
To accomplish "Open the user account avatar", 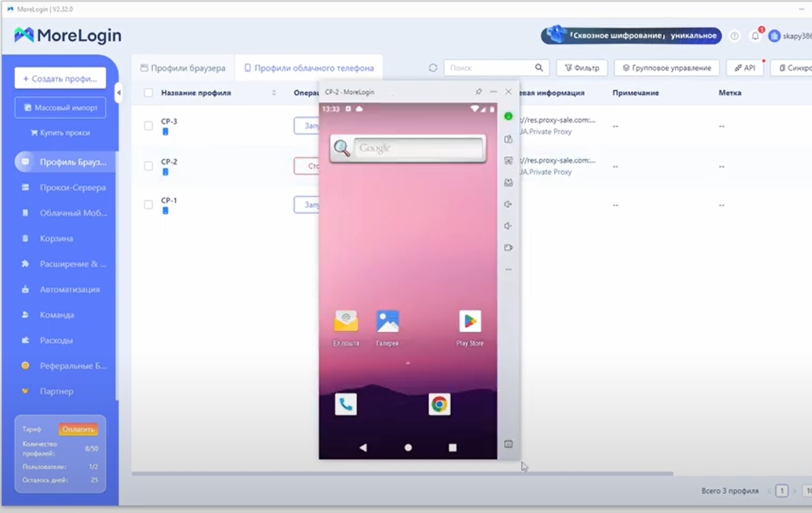I will click(774, 35).
